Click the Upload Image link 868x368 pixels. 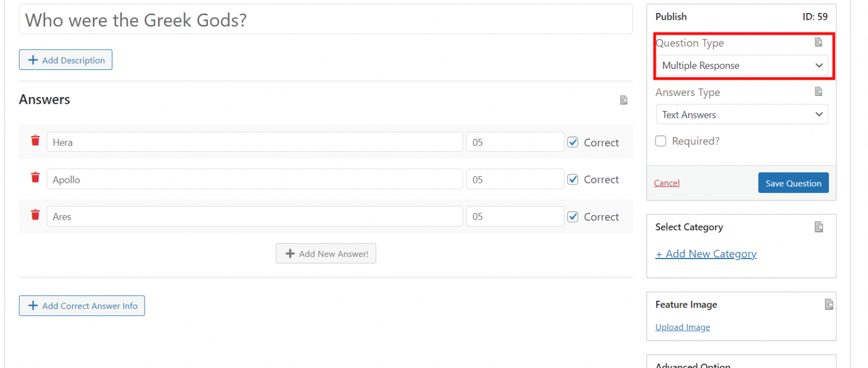coord(682,327)
